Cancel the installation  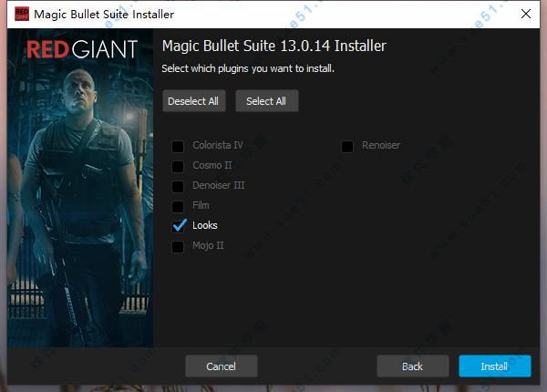222,366
